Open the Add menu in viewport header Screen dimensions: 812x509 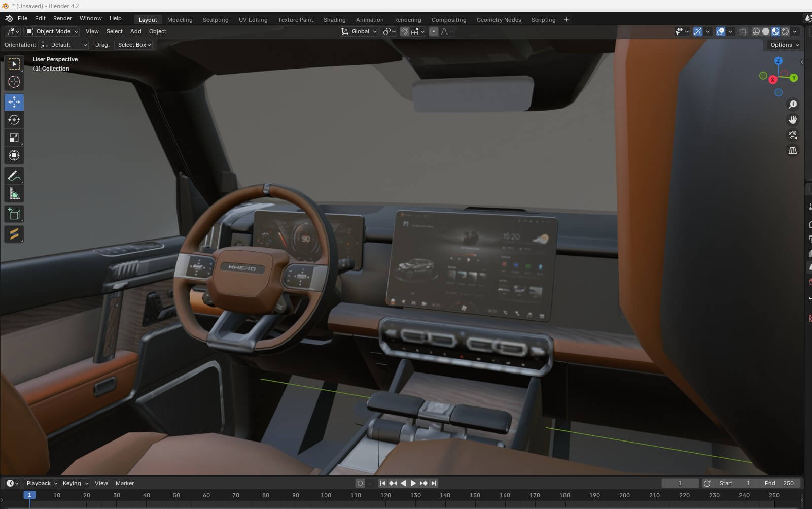pos(135,31)
